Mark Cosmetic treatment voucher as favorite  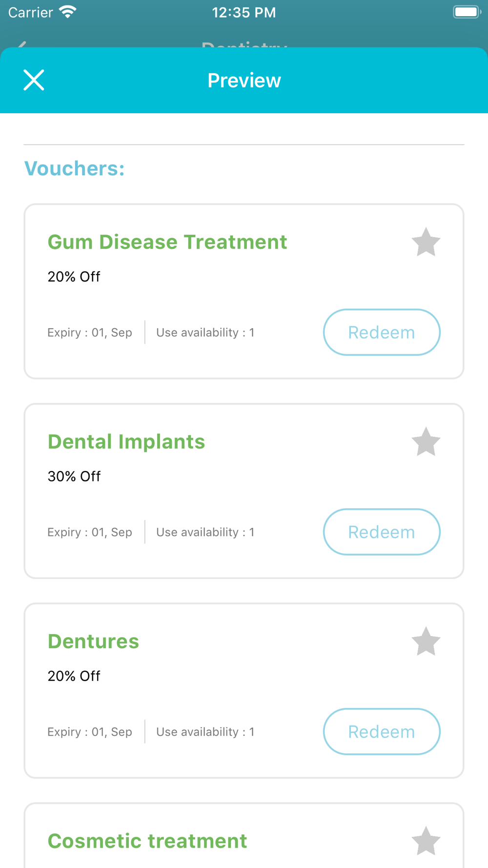[x=426, y=841]
